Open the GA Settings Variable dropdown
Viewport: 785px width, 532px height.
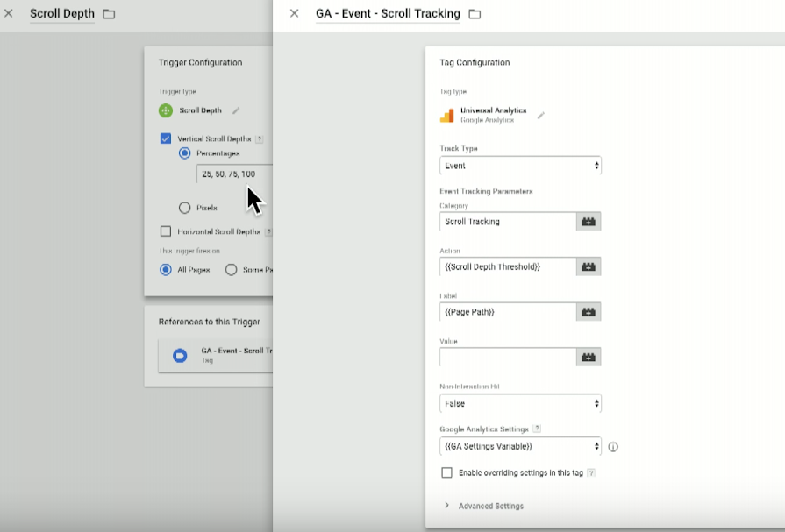click(520, 446)
